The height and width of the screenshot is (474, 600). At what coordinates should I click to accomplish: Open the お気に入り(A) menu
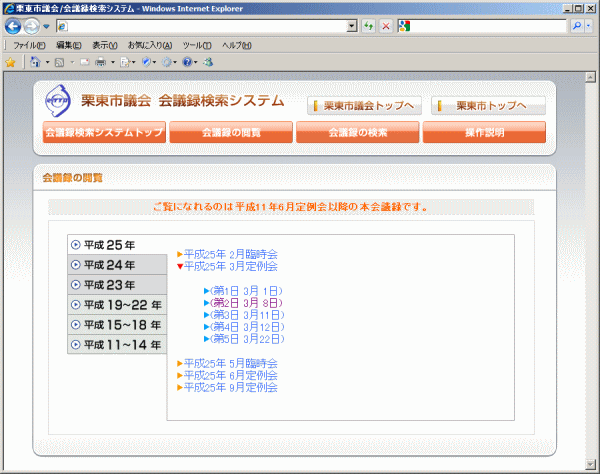point(150,46)
